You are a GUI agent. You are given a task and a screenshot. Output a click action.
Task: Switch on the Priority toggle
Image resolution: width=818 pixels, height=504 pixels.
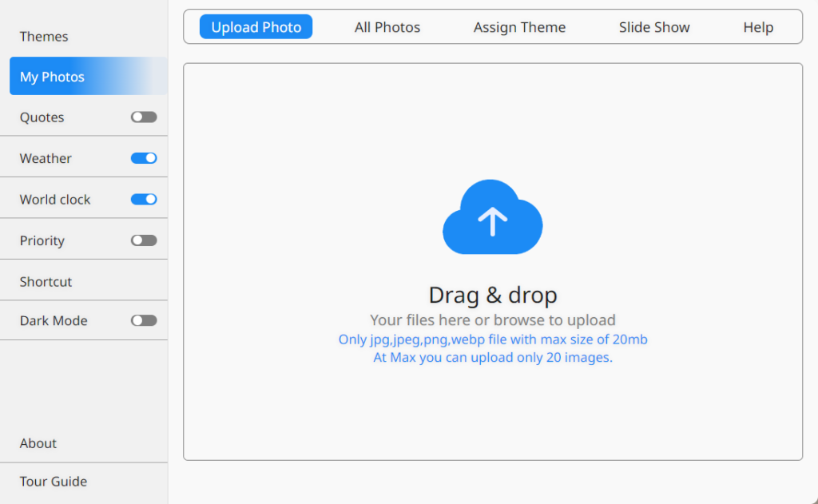coord(144,240)
